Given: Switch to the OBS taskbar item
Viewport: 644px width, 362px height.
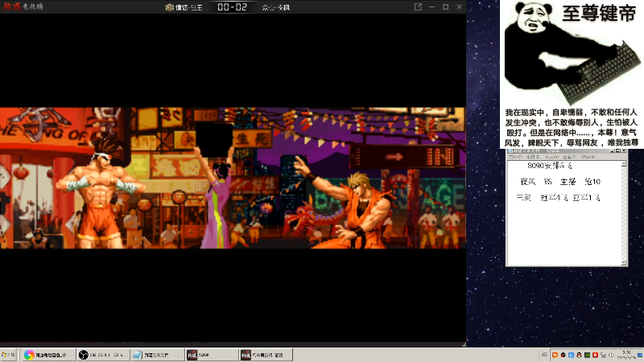Looking at the screenshot, I should (103, 355).
